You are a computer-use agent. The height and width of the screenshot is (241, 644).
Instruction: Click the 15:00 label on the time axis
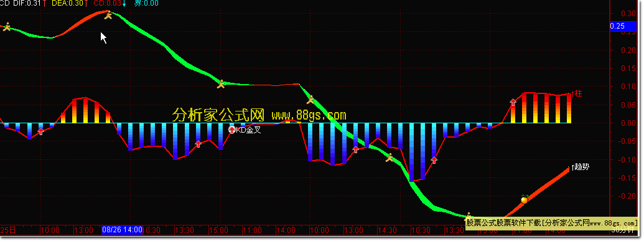pyautogui.click(x=218, y=230)
